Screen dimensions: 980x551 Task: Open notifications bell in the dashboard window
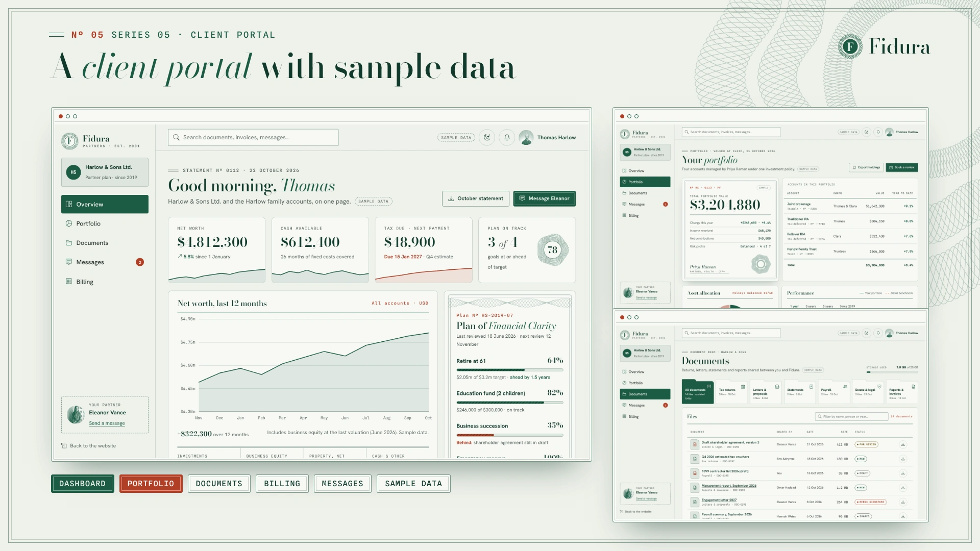[507, 137]
